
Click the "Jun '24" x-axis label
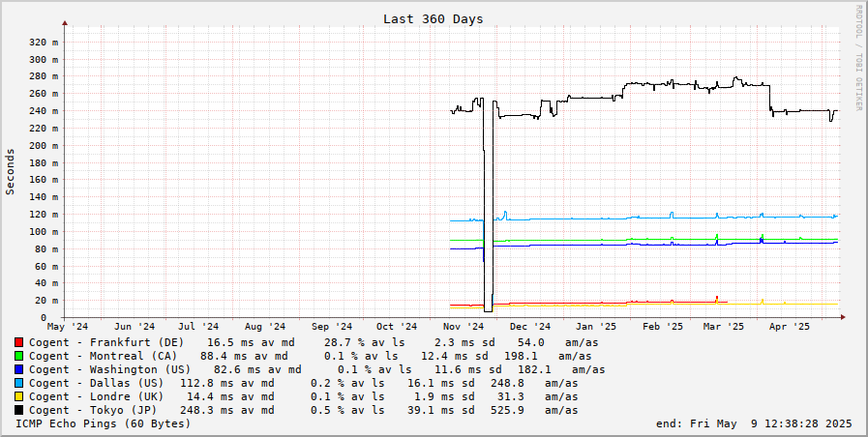click(x=134, y=327)
